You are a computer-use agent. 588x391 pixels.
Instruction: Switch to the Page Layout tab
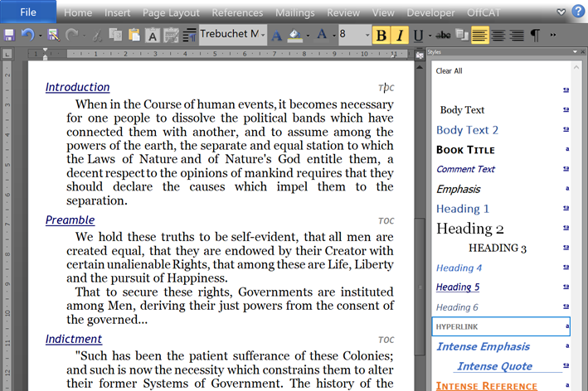coord(171,12)
